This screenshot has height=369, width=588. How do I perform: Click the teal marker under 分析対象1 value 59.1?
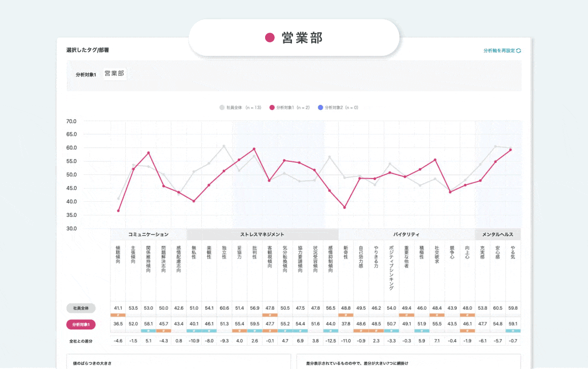(x=513, y=330)
